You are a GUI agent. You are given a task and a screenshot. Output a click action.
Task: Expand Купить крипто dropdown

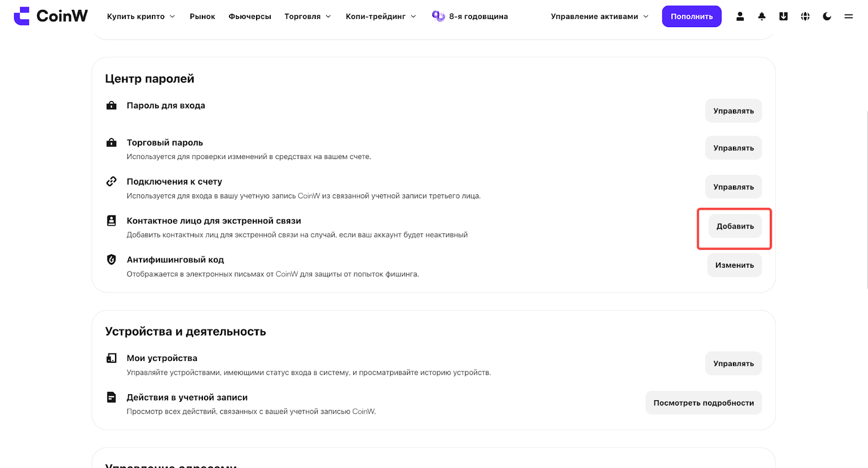[141, 16]
